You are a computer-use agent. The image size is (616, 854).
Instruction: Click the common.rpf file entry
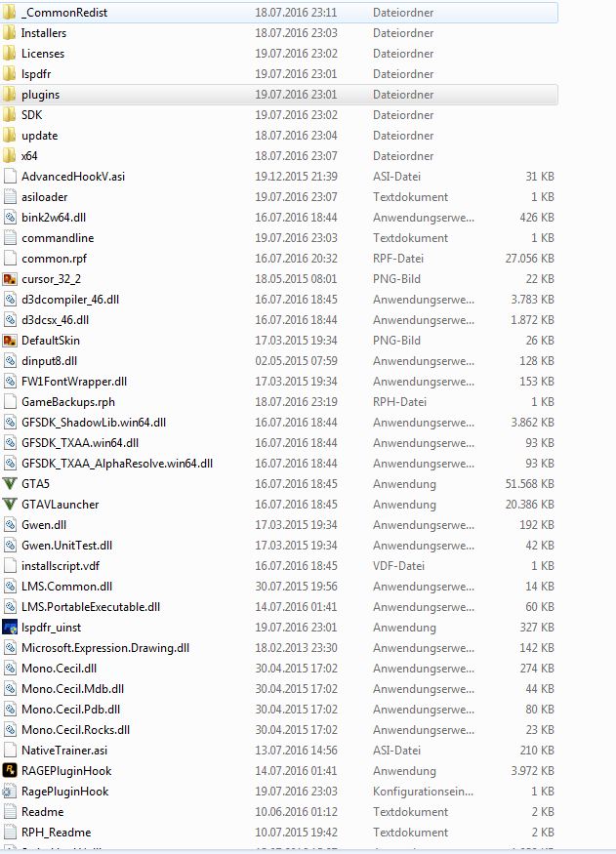(x=279, y=259)
